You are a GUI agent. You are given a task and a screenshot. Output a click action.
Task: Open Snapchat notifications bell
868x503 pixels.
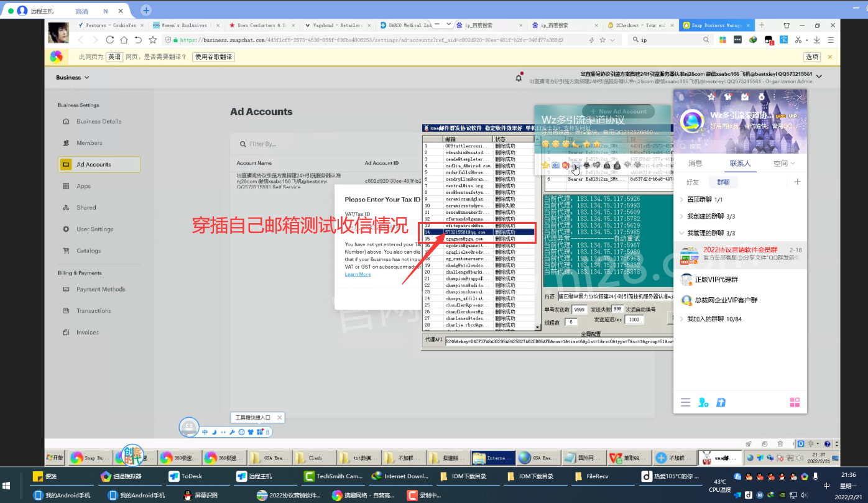(x=519, y=78)
